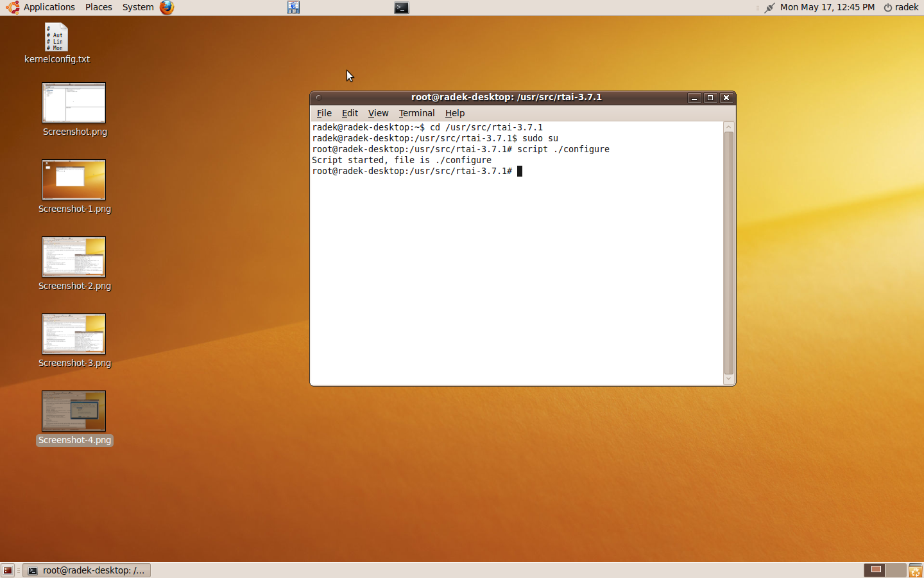Click the Show Desktop icon
Screen dimensions: 924x578
(x=8, y=570)
